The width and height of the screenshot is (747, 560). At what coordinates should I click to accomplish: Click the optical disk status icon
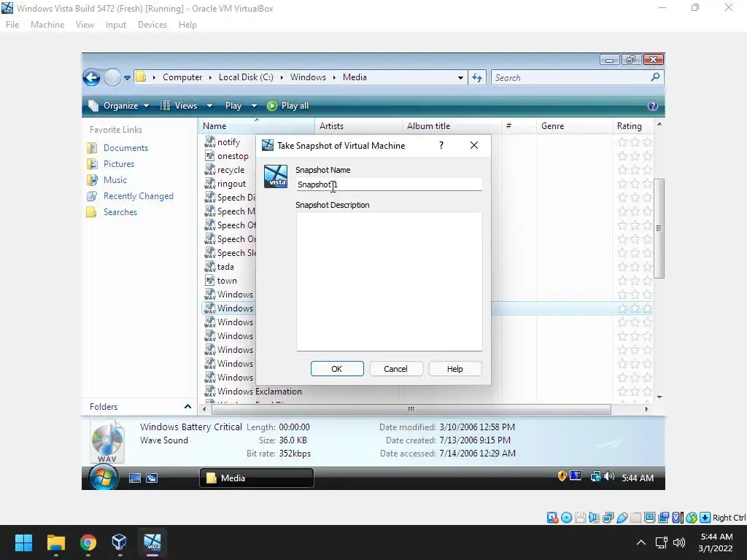tap(566, 518)
